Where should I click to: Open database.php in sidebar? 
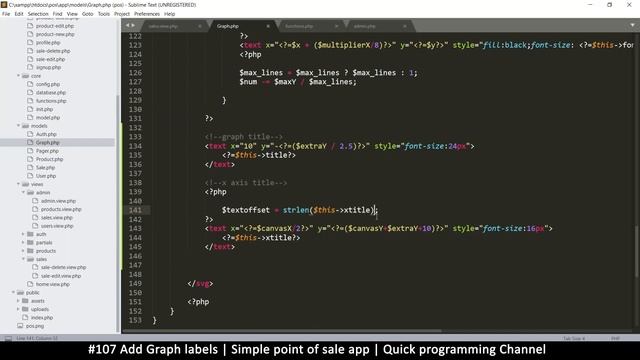tap(51, 93)
